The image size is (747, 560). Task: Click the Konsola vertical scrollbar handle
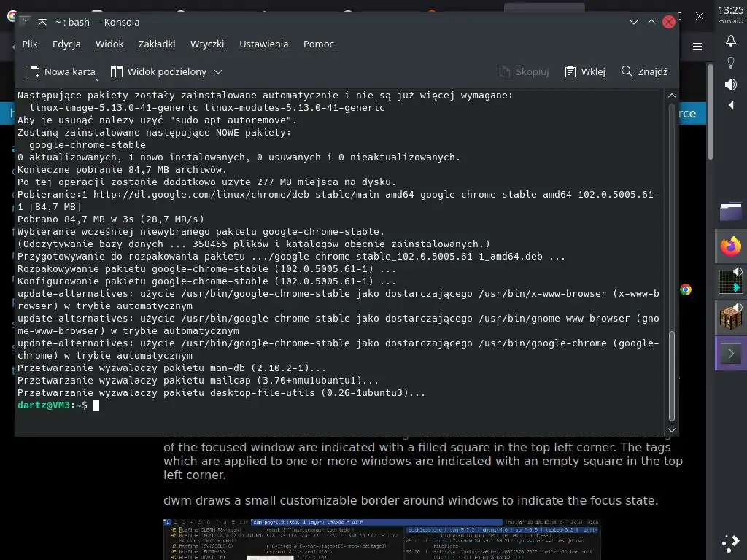672,376
